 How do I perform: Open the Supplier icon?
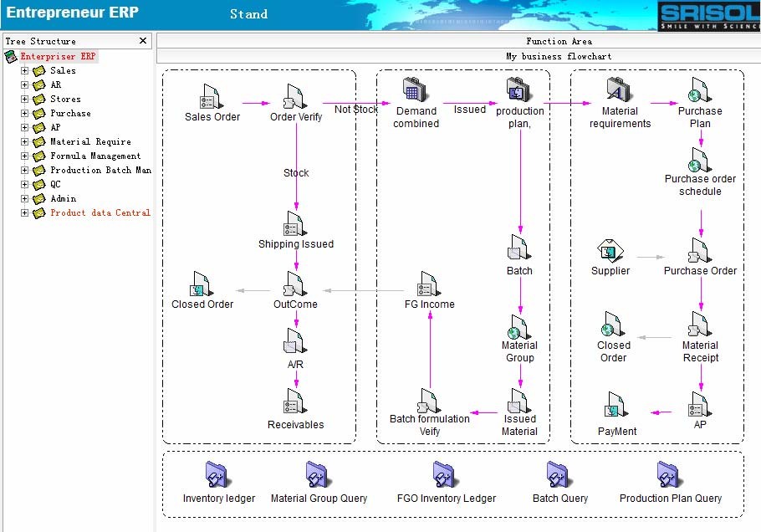[610, 251]
